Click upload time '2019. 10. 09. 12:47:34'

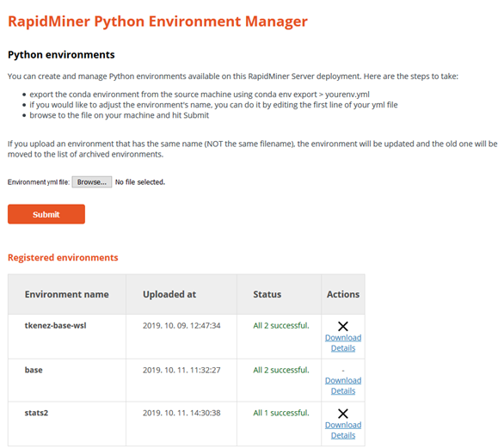pyautogui.click(x=181, y=326)
